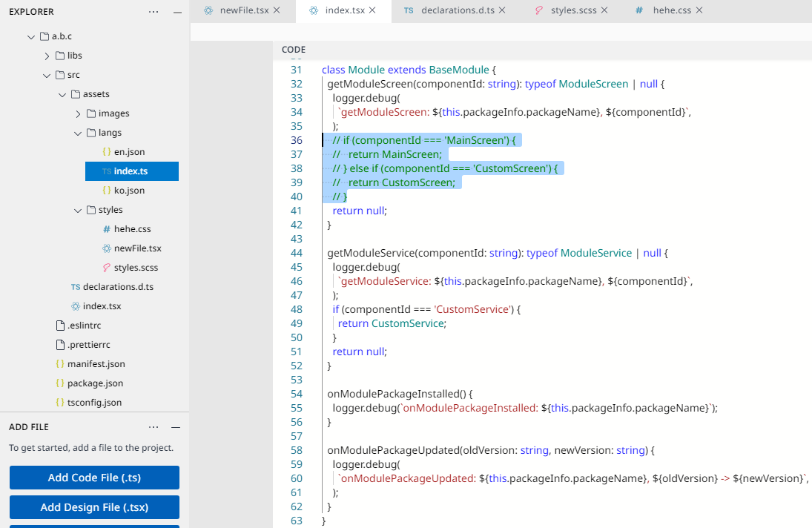Click the assets folder icon
Viewport: 812px width, 528px height.
coord(76,94)
